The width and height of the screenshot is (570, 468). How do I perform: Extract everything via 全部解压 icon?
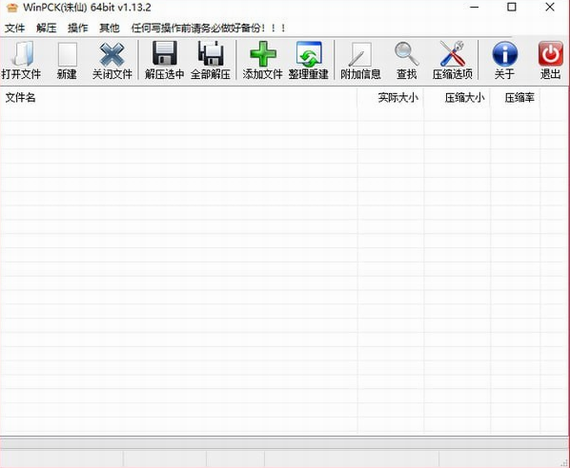(x=210, y=60)
